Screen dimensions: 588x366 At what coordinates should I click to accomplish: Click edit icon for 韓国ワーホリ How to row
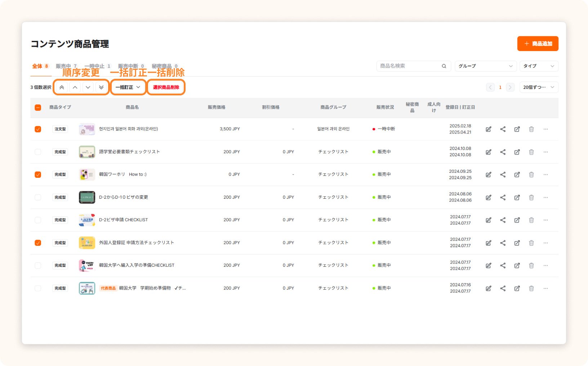click(x=489, y=175)
